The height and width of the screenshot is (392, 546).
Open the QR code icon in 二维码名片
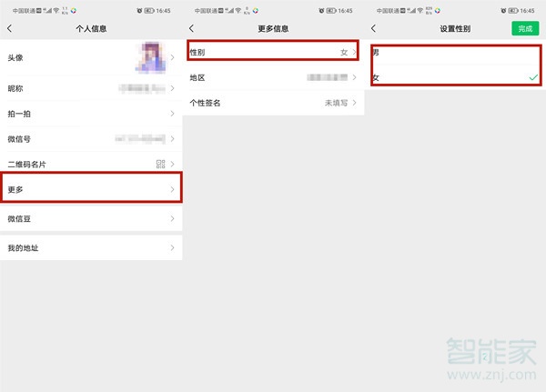click(x=160, y=164)
